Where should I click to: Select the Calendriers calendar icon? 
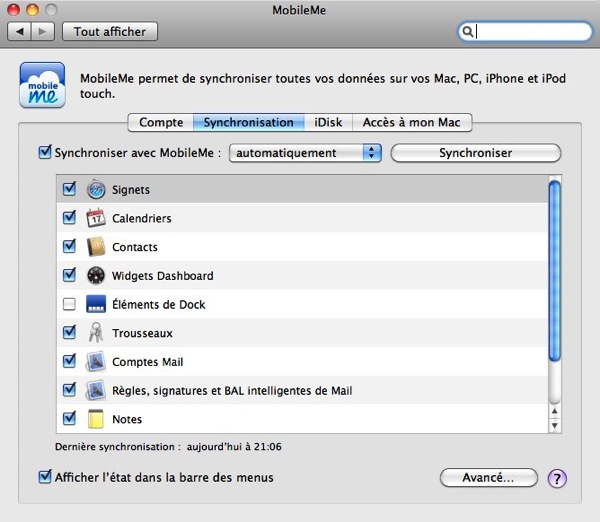[x=96, y=218]
